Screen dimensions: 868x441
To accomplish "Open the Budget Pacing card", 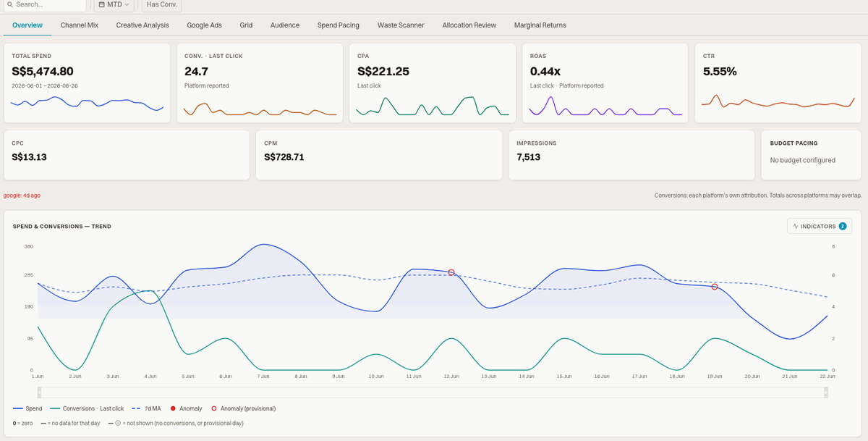I will point(812,155).
